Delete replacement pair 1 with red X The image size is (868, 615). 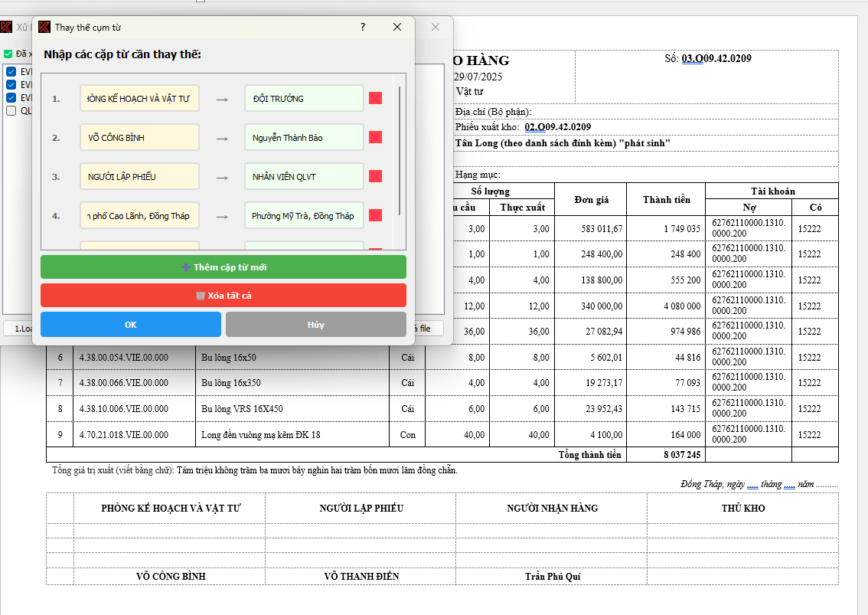(x=375, y=98)
